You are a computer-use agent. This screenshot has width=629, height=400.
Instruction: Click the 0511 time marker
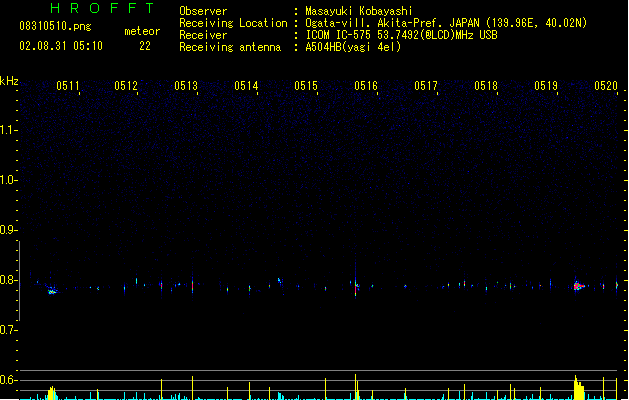tap(67, 86)
